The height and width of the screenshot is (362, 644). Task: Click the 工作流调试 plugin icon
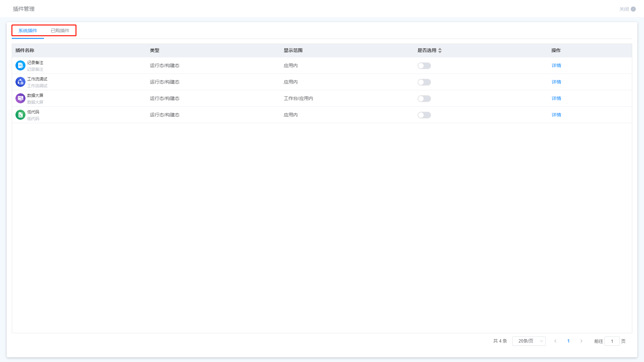[20, 82]
